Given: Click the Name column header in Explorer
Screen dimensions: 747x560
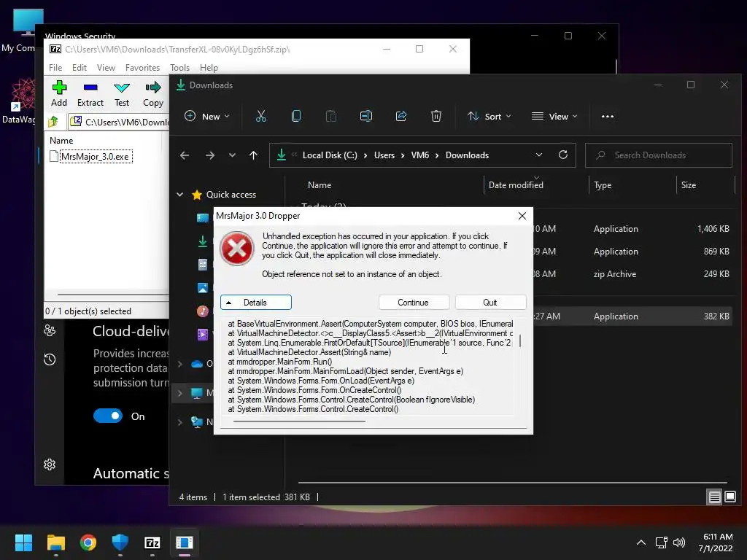Looking at the screenshot, I should (320, 184).
